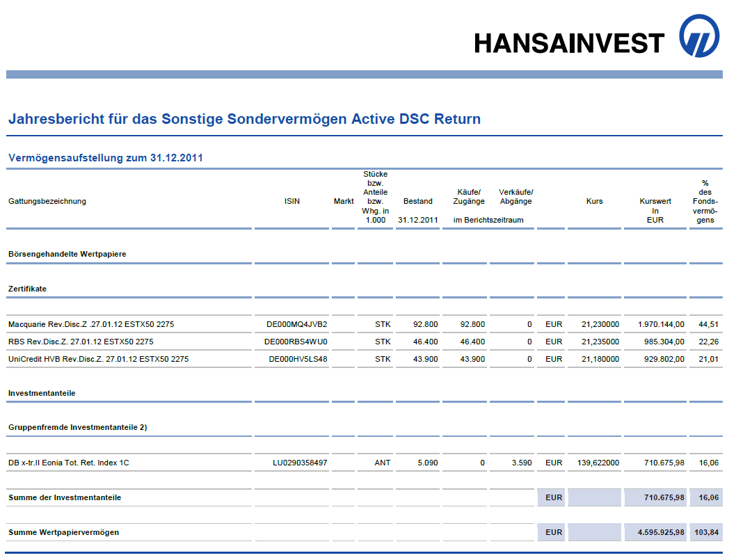Image resolution: width=736 pixels, height=560 pixels.
Task: Select the fund percentage value 103,84
Action: pos(706,532)
